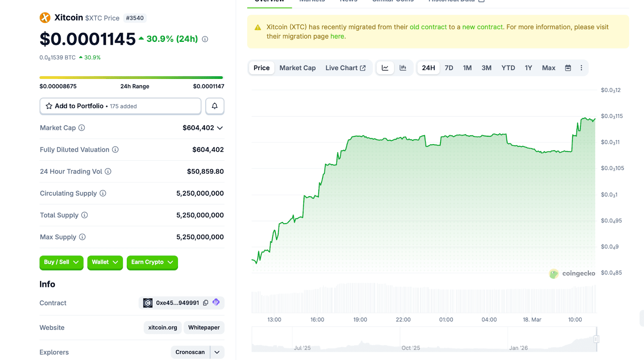This screenshot has height=360, width=644.
Task: Click the 0xe45...949991 contract address
Action: click(x=178, y=303)
